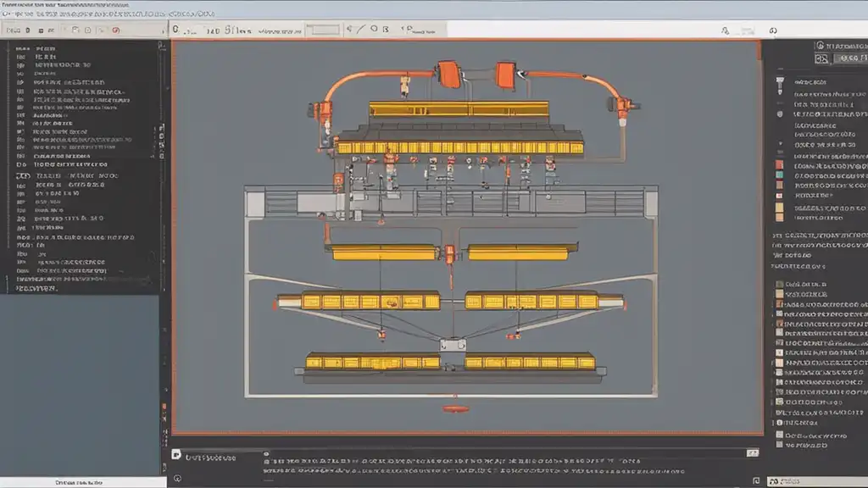Click the square icon in the bottom-right corner of the bottom panel
This screenshot has width=868, height=488.
(756, 481)
